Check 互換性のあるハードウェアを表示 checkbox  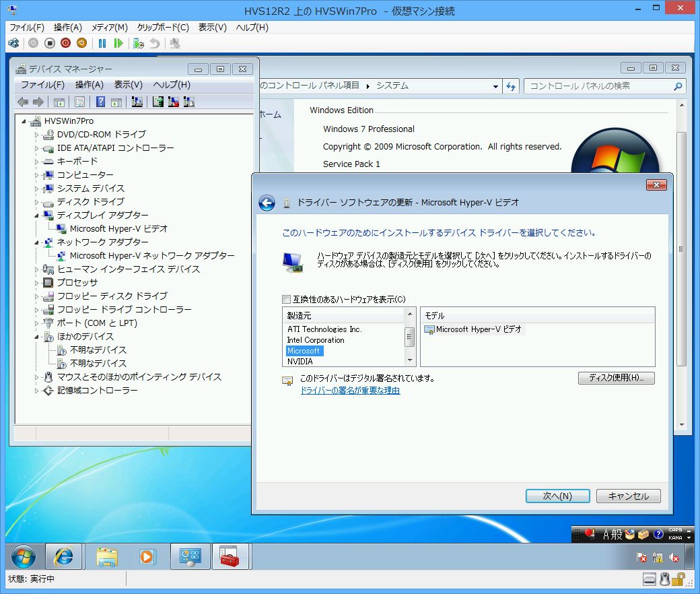pos(287,299)
